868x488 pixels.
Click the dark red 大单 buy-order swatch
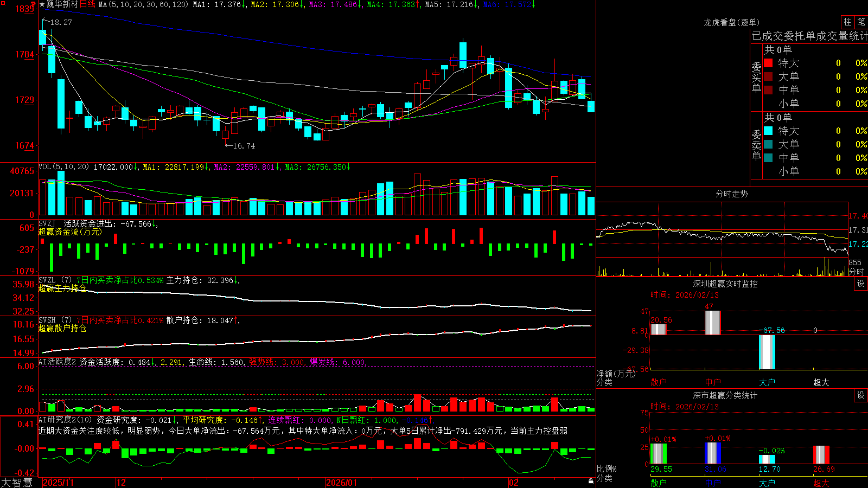[768, 76]
